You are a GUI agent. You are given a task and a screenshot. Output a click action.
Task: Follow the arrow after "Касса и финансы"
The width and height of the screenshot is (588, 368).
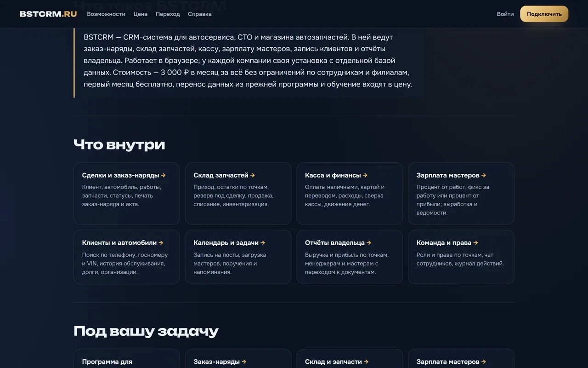coord(365,175)
